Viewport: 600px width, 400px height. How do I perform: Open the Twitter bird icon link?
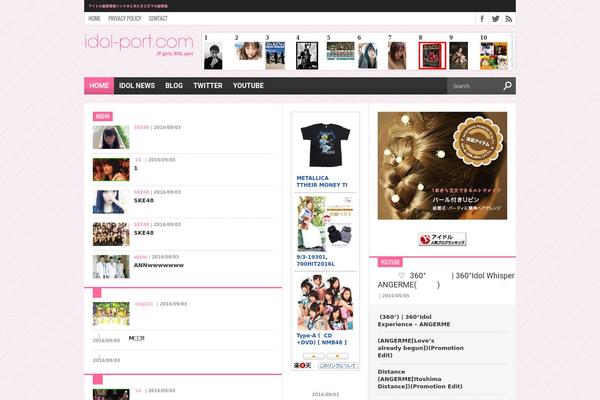(x=496, y=19)
